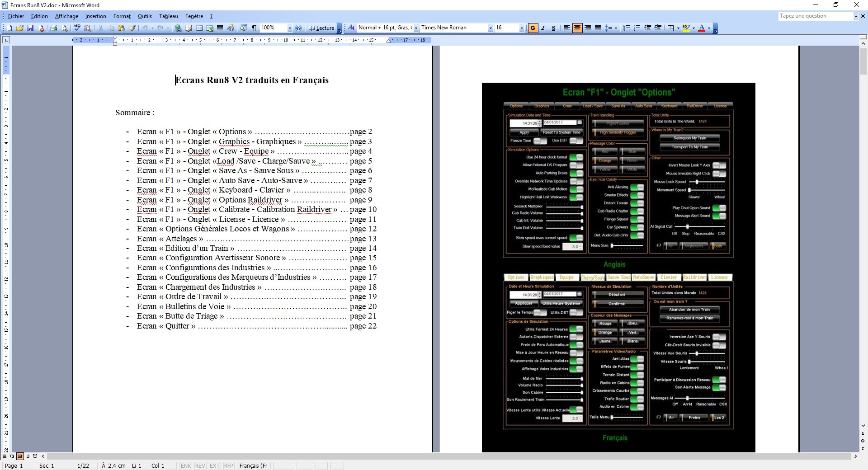This screenshot has width=868, height=470.
Task: Toggle RFP overtype mode in status bar
Action: [229, 466]
